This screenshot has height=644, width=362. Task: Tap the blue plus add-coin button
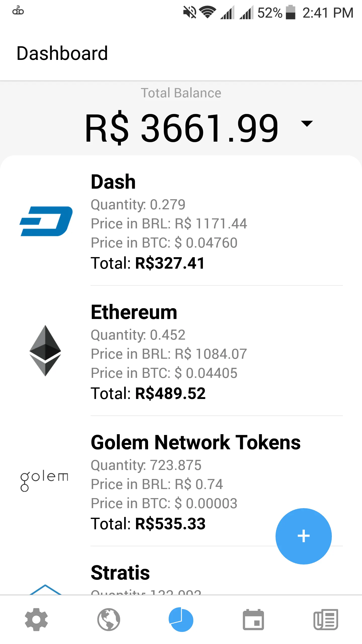pyautogui.click(x=303, y=536)
